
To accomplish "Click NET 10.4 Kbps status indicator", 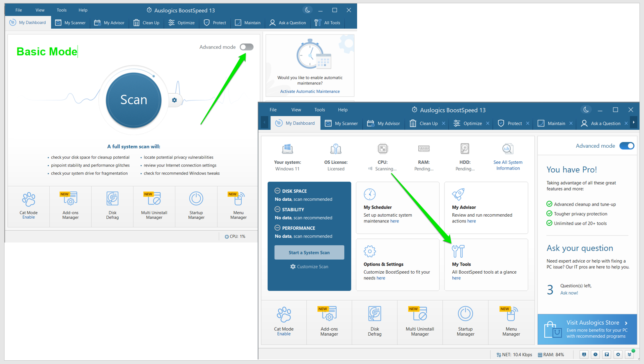I will [514, 355].
